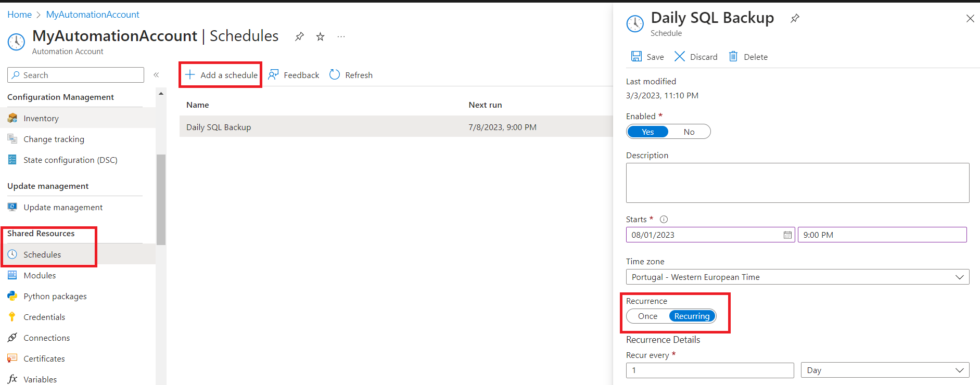Click in the sidebar Search box
Image resolution: width=980 pixels, height=385 pixels.
click(x=75, y=75)
